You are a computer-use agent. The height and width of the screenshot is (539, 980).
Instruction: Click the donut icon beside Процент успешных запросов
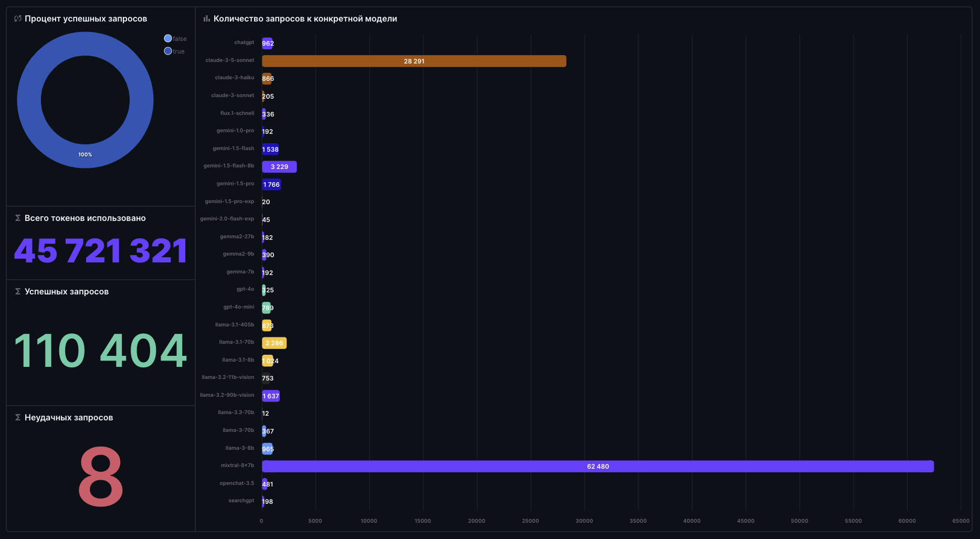[18, 18]
